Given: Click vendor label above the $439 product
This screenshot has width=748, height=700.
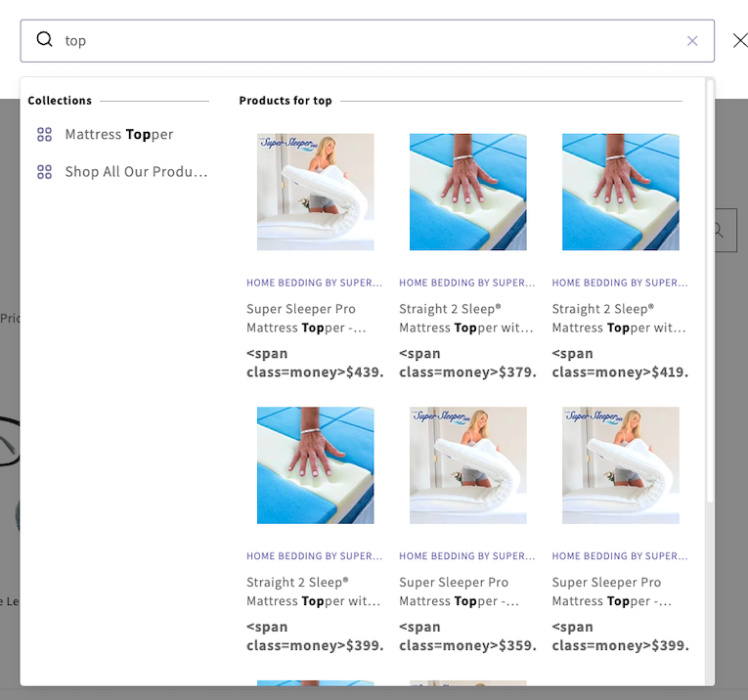Looking at the screenshot, I should [315, 283].
